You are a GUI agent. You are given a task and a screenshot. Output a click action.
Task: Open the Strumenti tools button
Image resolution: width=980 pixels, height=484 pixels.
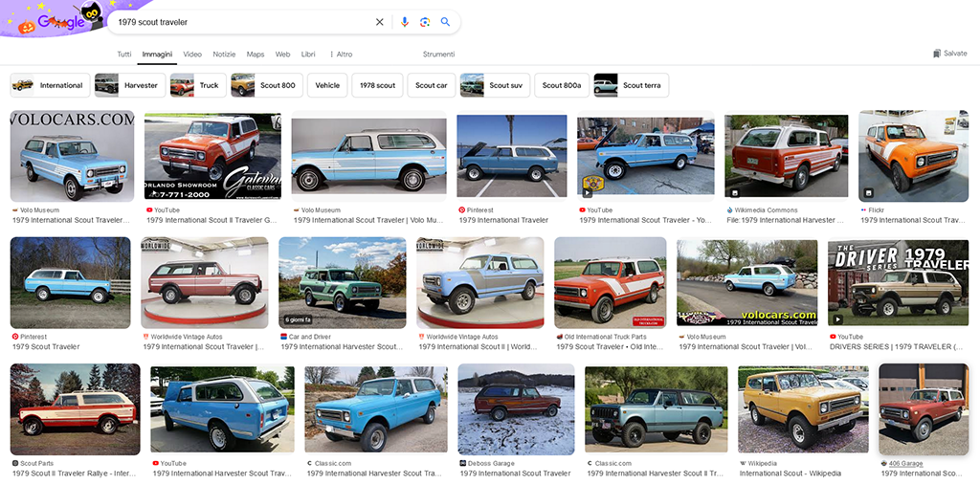[438, 55]
